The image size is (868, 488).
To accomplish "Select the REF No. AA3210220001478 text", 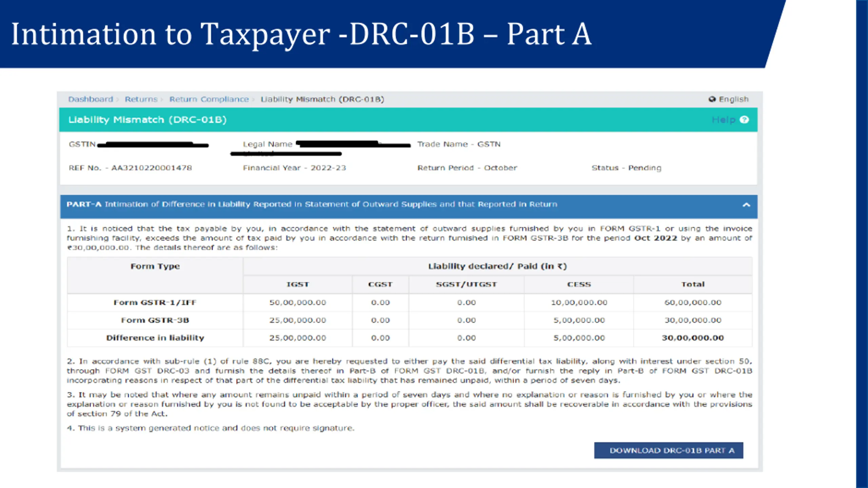I will (130, 168).
